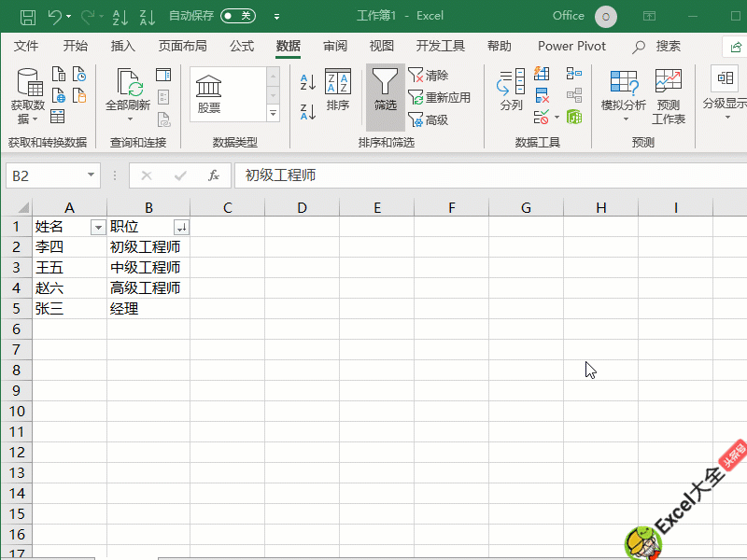Undo the last action
Image resolution: width=747 pixels, height=560 pixels.
55,17
